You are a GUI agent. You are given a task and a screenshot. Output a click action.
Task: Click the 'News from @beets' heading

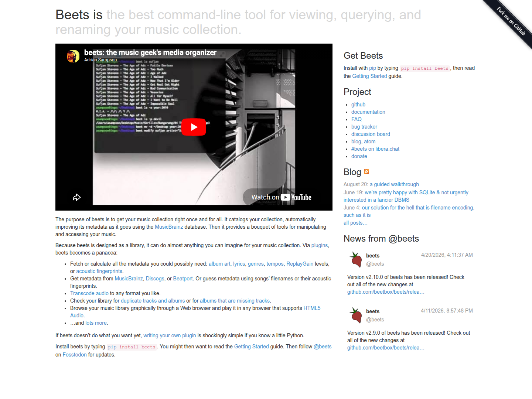tap(381, 239)
